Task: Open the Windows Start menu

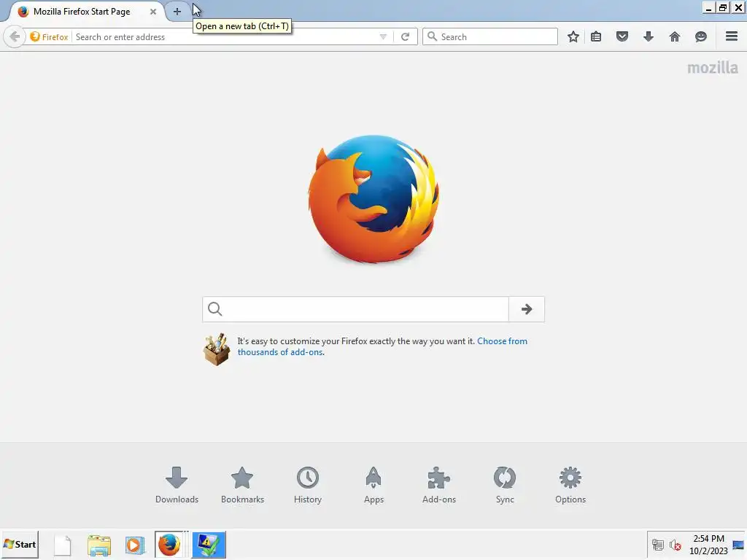Action: 20,544
